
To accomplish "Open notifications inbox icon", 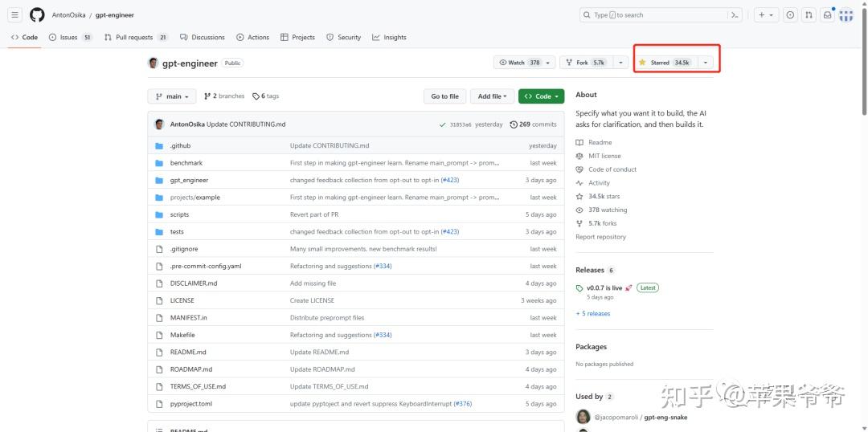I will click(827, 15).
